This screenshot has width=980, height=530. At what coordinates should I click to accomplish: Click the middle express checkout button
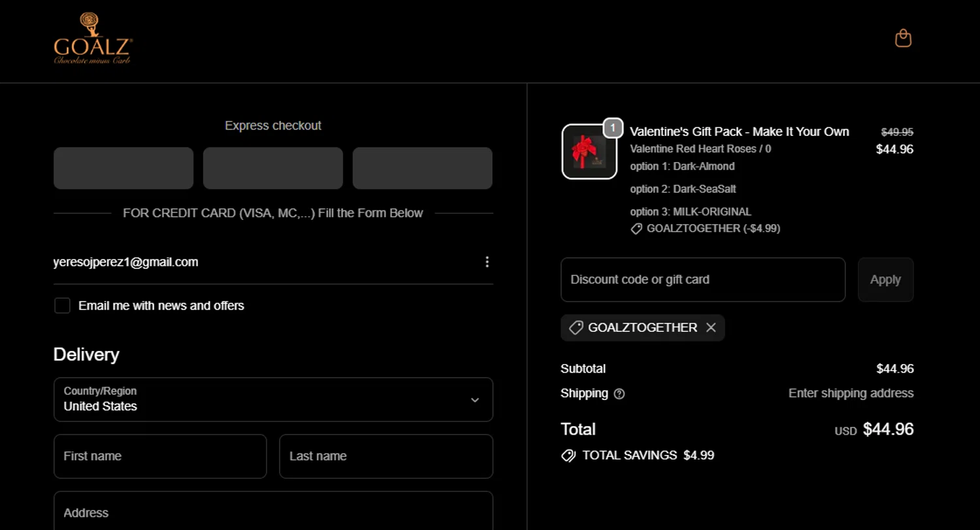click(273, 168)
